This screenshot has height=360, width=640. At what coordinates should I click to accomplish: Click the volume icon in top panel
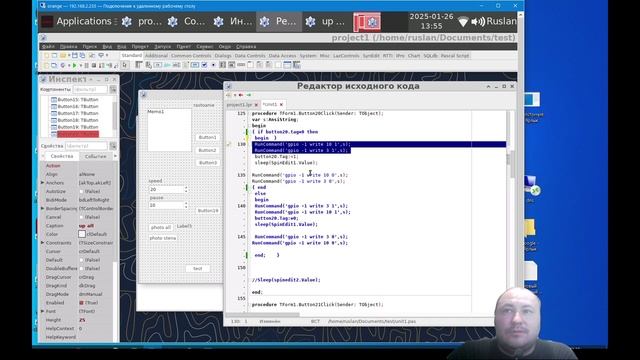pos(478,21)
